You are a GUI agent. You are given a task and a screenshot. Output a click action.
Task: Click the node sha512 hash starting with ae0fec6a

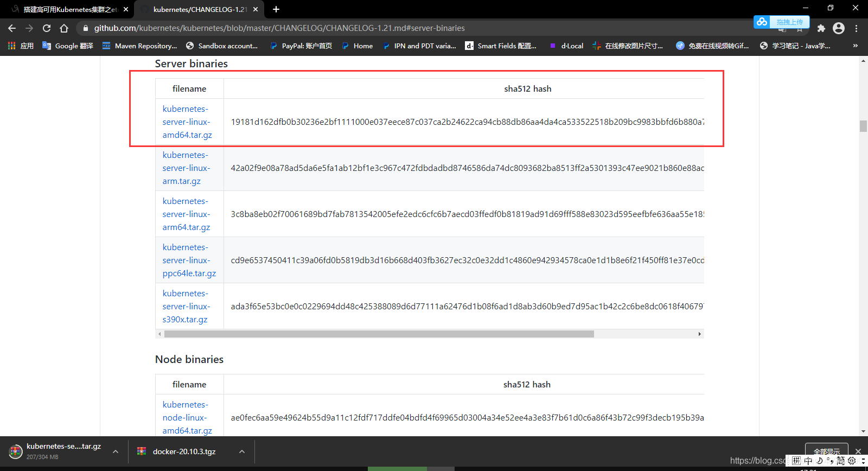(x=467, y=418)
